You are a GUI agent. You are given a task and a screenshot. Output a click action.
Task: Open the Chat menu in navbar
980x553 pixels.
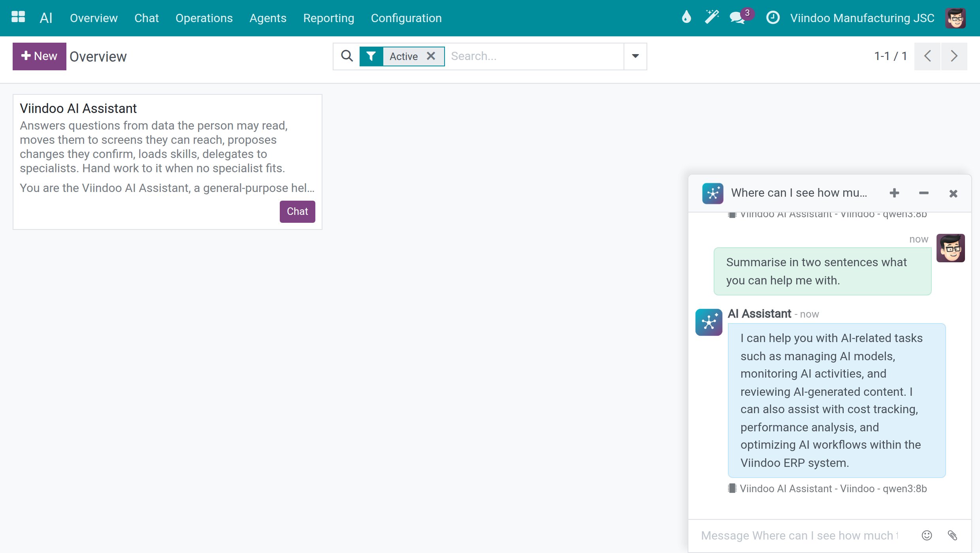pyautogui.click(x=147, y=18)
